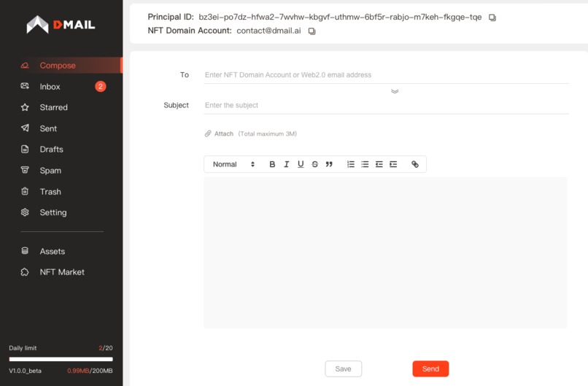Expand additional recipient fields chevron
Viewport: 588px width, 386px height.
pos(395,91)
